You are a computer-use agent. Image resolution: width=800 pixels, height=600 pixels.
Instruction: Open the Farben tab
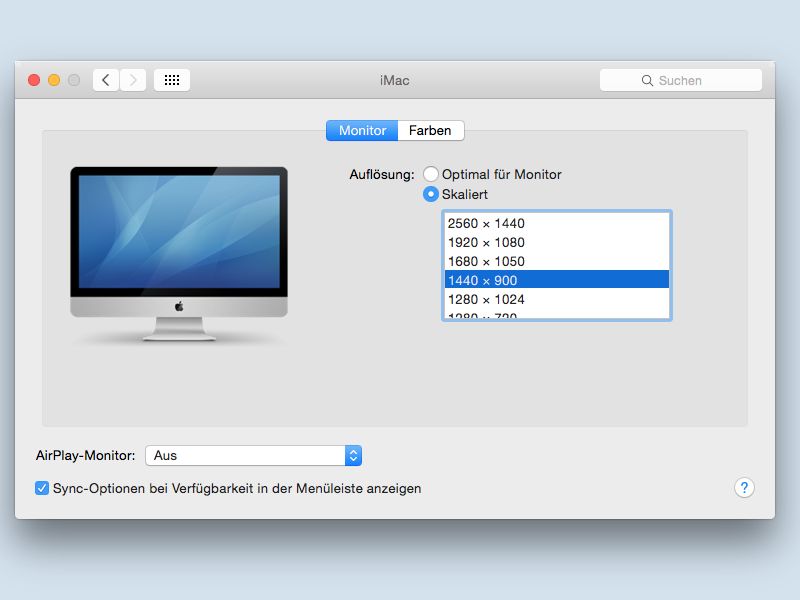(431, 131)
